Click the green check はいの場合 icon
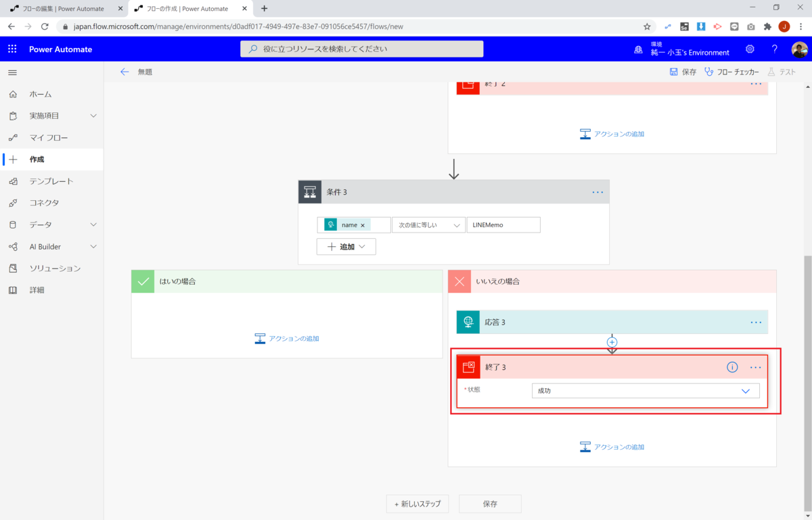The image size is (812, 520). pos(143,281)
